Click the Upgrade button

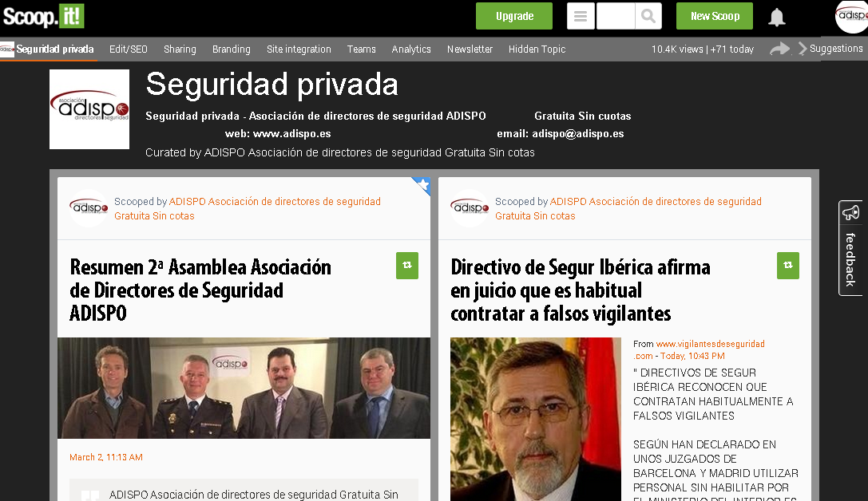coord(514,16)
